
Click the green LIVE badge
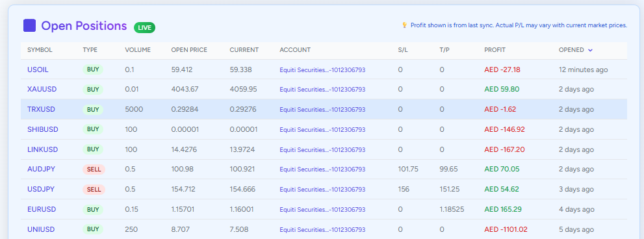(144, 27)
